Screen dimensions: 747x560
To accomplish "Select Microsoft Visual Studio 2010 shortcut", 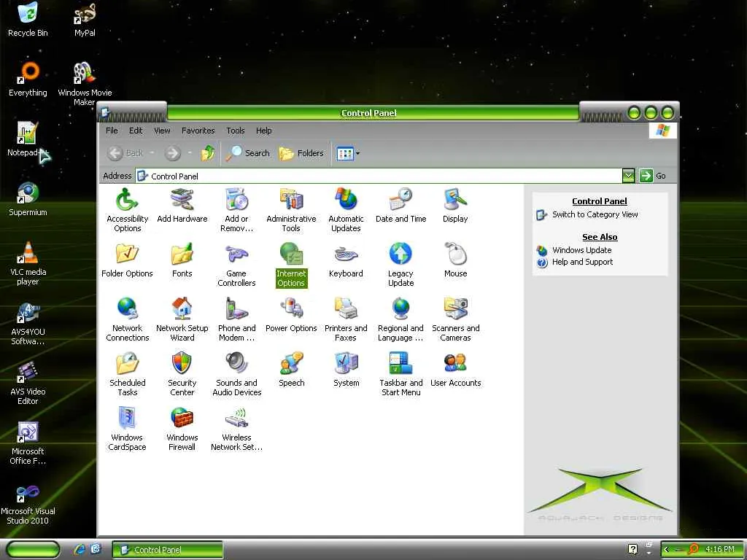I will tap(28, 505).
